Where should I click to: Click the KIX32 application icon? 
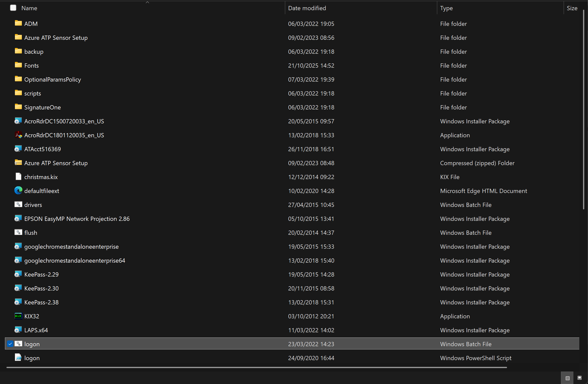coord(18,316)
